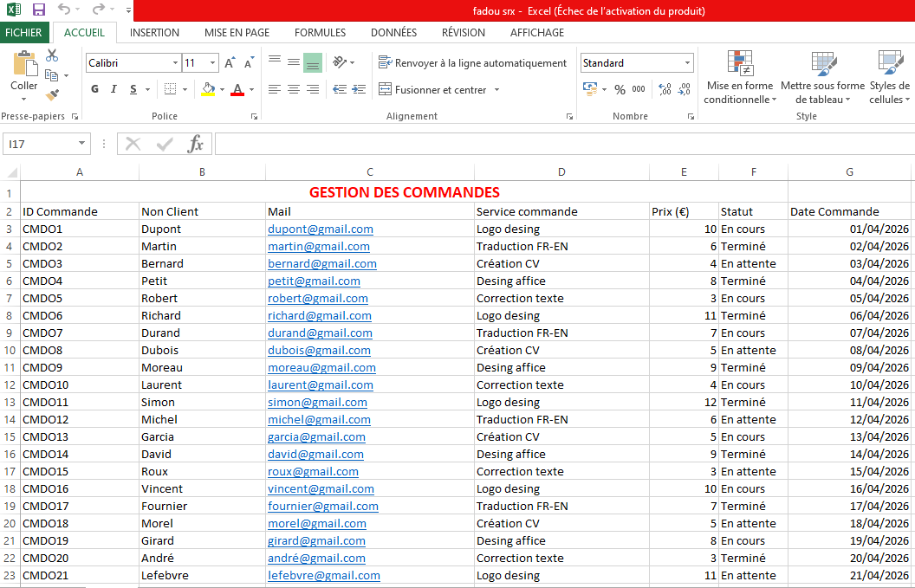Click the increase font size icon
This screenshot has width=915, height=588.
point(230,63)
